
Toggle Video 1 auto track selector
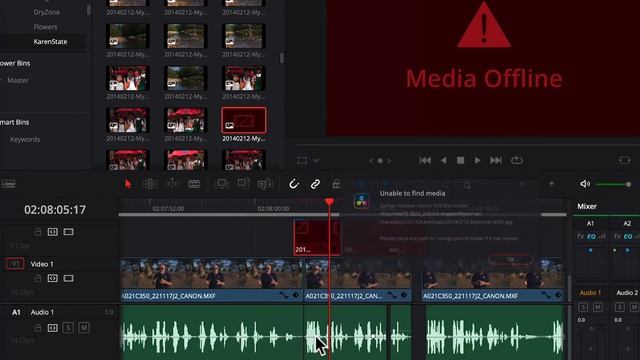(53, 278)
